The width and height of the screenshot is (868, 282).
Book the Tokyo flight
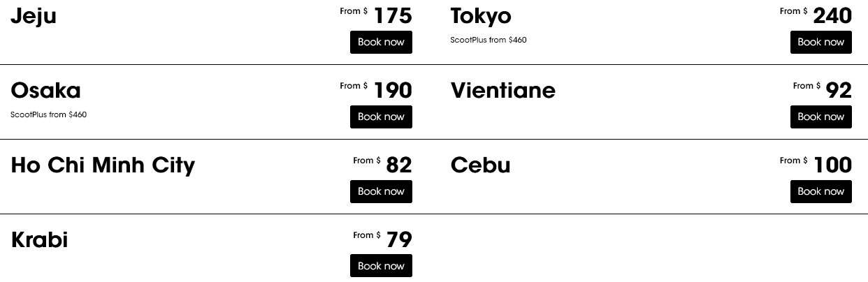click(x=820, y=42)
